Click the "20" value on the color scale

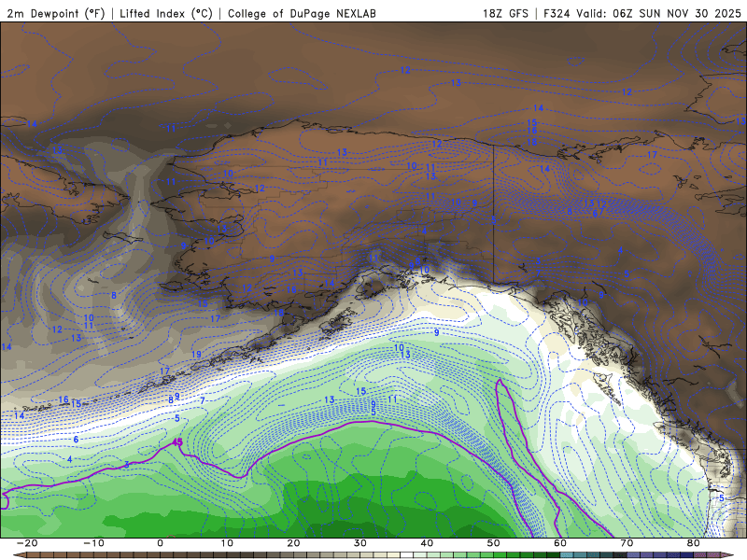[x=293, y=543]
